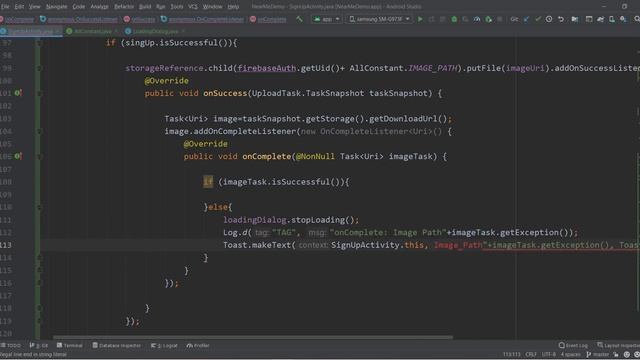Screen dimensions: 640x360
Task: Collapse the addOnCompleteListener fold marker
Action: [x=38, y=131]
